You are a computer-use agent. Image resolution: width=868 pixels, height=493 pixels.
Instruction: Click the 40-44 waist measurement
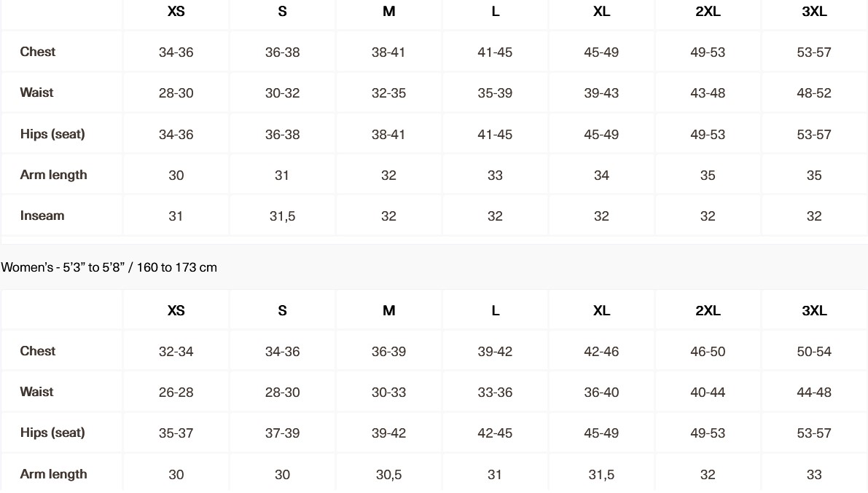point(708,393)
